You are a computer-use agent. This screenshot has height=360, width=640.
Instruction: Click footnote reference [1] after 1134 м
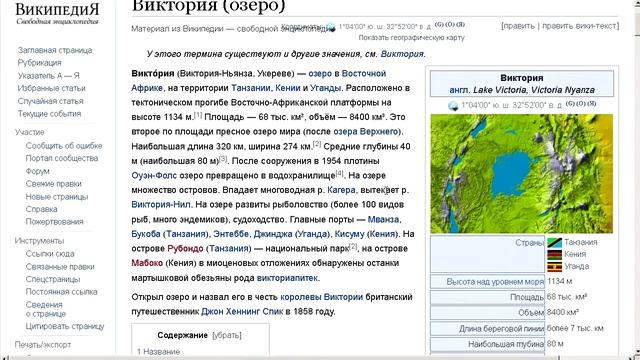[x=198, y=115]
